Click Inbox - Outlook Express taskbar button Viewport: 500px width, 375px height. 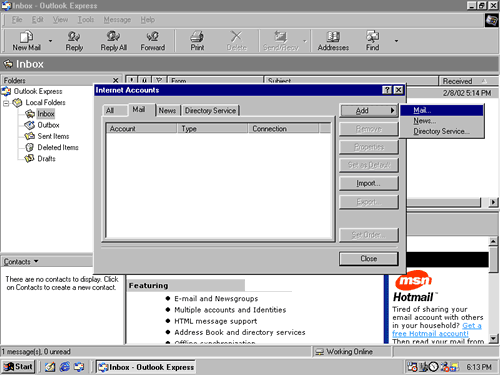[146, 367]
